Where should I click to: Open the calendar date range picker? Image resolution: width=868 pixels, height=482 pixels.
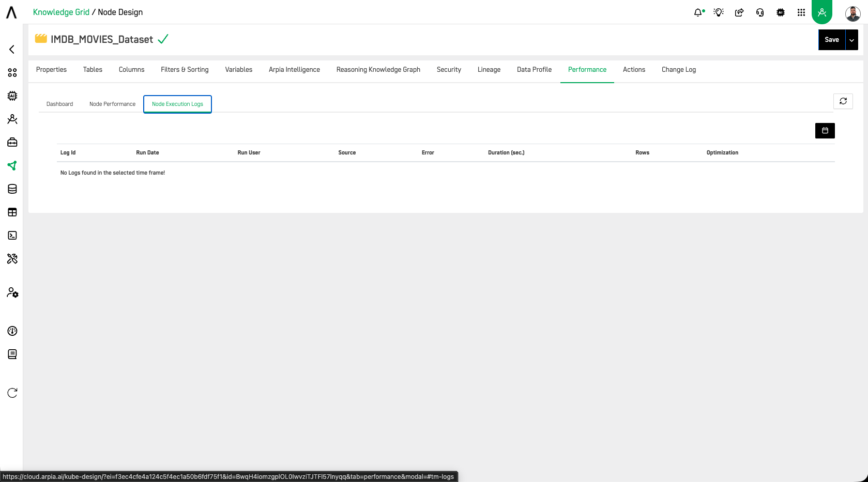pos(825,131)
